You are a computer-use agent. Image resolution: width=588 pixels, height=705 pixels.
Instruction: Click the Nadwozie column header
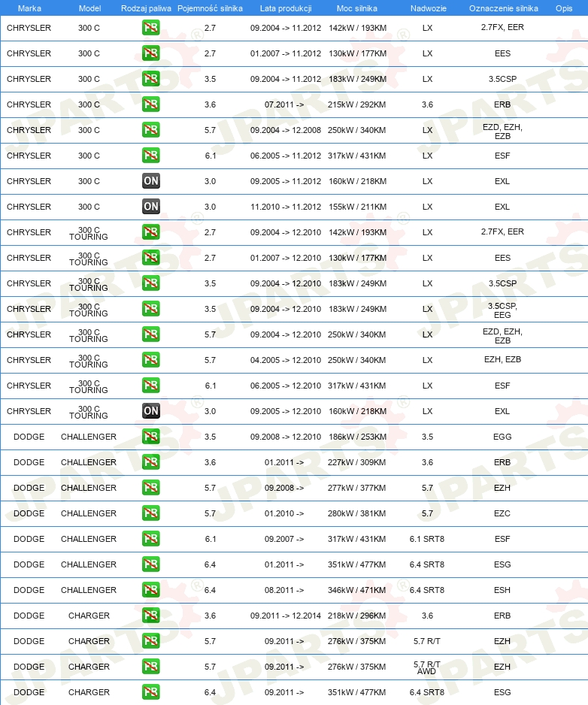(429, 8)
